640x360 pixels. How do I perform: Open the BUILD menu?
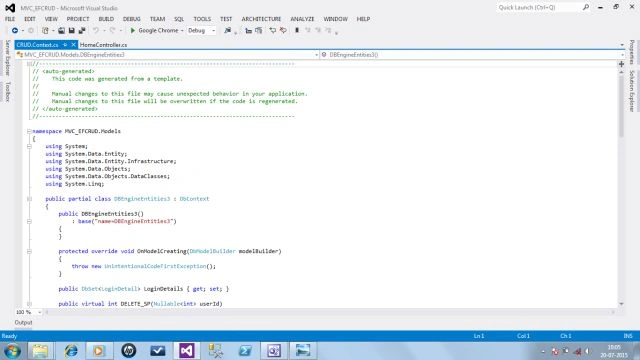(x=106, y=19)
